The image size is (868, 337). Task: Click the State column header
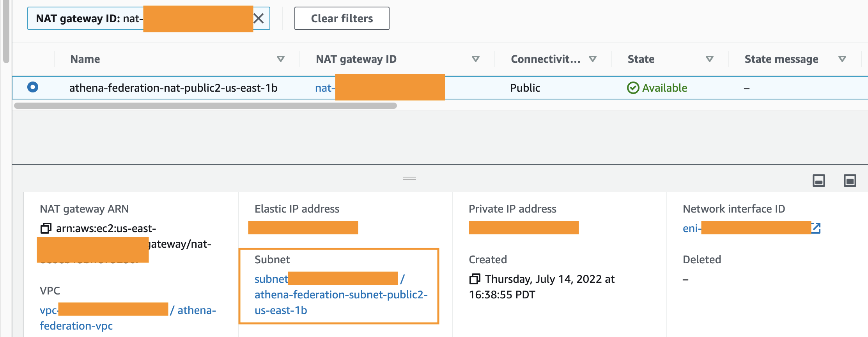(641, 59)
